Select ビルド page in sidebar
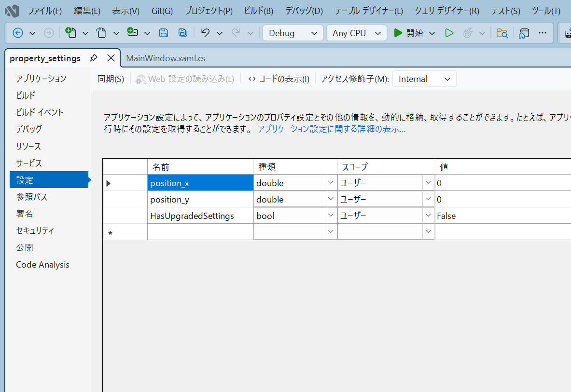Screen dimensions: 571x392 (x=26, y=95)
